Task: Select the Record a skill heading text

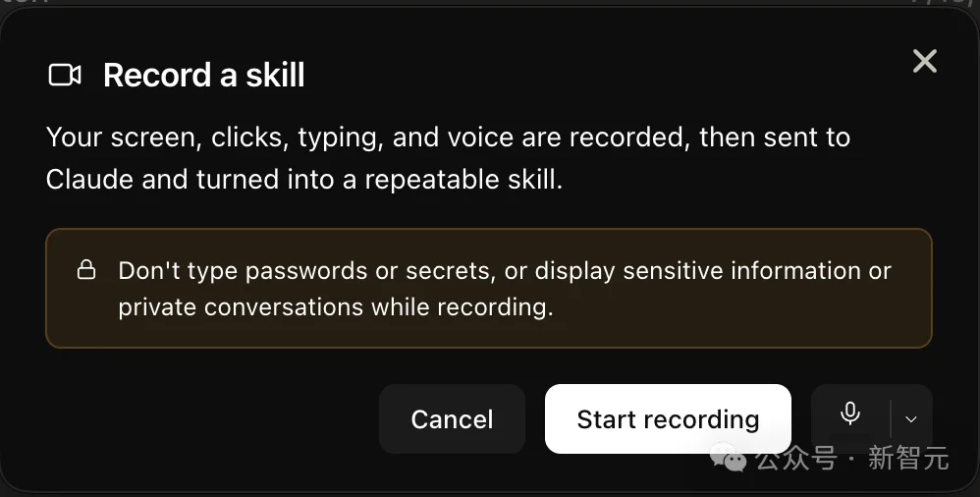Action: click(203, 75)
